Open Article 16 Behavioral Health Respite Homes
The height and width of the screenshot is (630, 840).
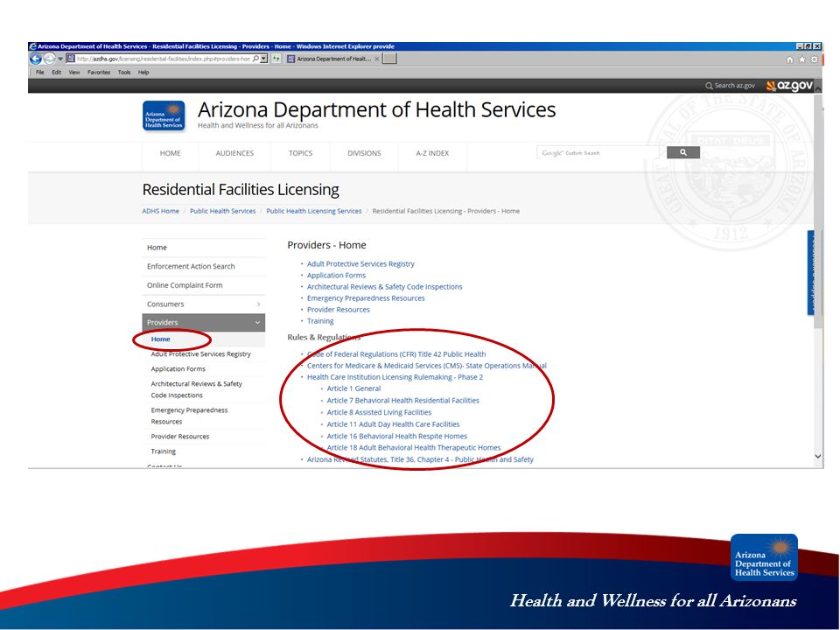coord(397,436)
